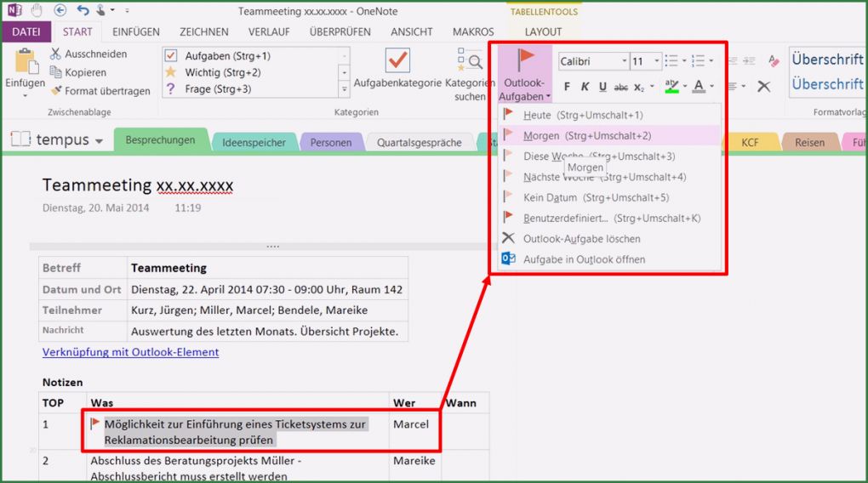Screen dimensions: 868x483
Task: Select first Überschrift style
Action: pos(827,60)
